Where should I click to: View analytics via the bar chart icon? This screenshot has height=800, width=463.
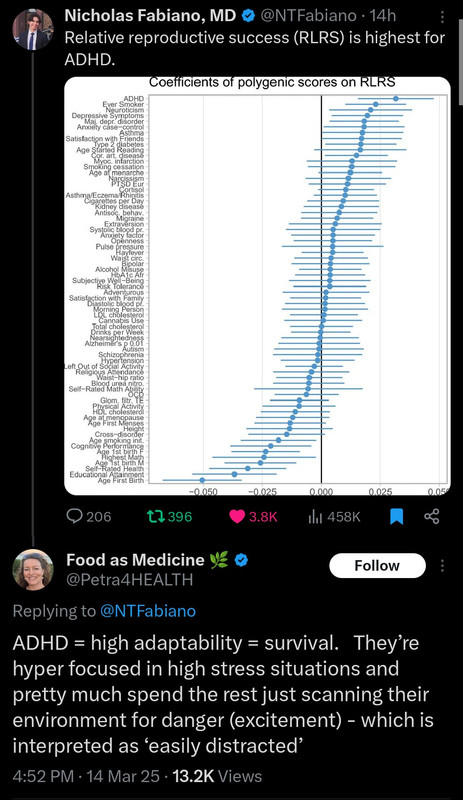(x=315, y=516)
